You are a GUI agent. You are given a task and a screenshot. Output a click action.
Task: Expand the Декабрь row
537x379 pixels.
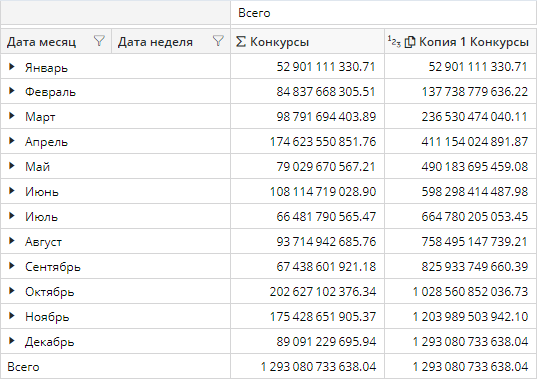[12, 341]
